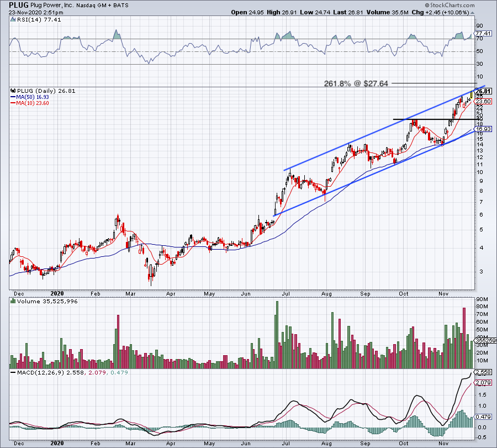Viewport: 497px width, 448px height.
Task: Click the RSI(14) 77.41 legend label
Action: point(39,20)
